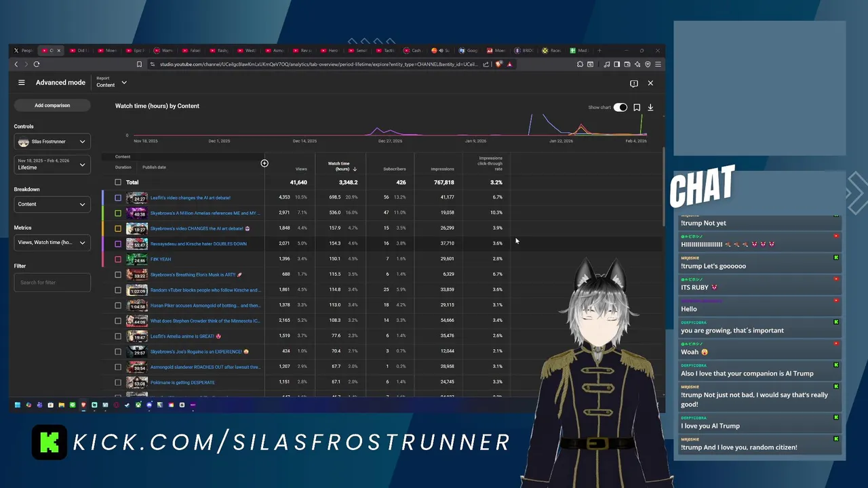Toggle checkbox for Revsaysdesu and Kirsche row
This screenshot has width=868, height=488.
118,244
